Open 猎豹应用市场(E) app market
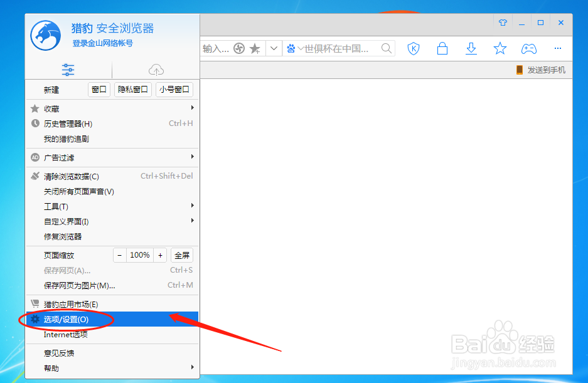 click(112, 304)
